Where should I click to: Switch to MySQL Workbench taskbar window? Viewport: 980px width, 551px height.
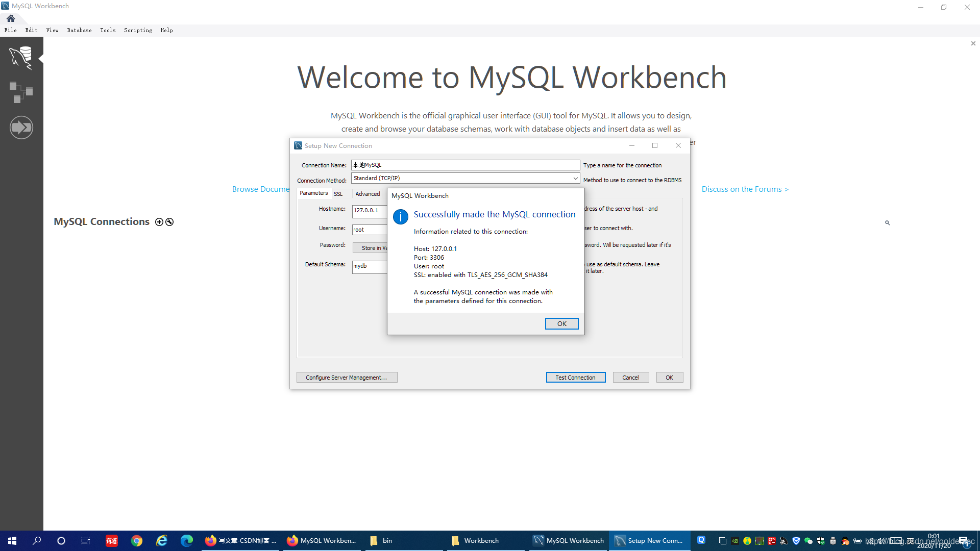pos(568,541)
